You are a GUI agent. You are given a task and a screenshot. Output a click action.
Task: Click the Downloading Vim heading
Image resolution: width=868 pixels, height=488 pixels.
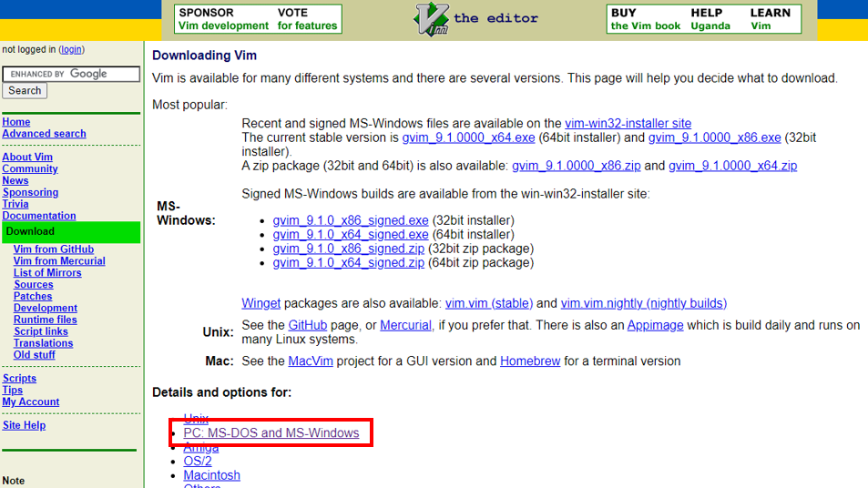click(204, 56)
